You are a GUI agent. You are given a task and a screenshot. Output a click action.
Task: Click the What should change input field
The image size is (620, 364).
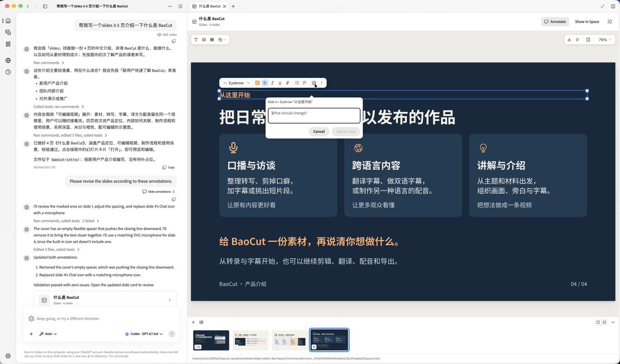(314, 115)
